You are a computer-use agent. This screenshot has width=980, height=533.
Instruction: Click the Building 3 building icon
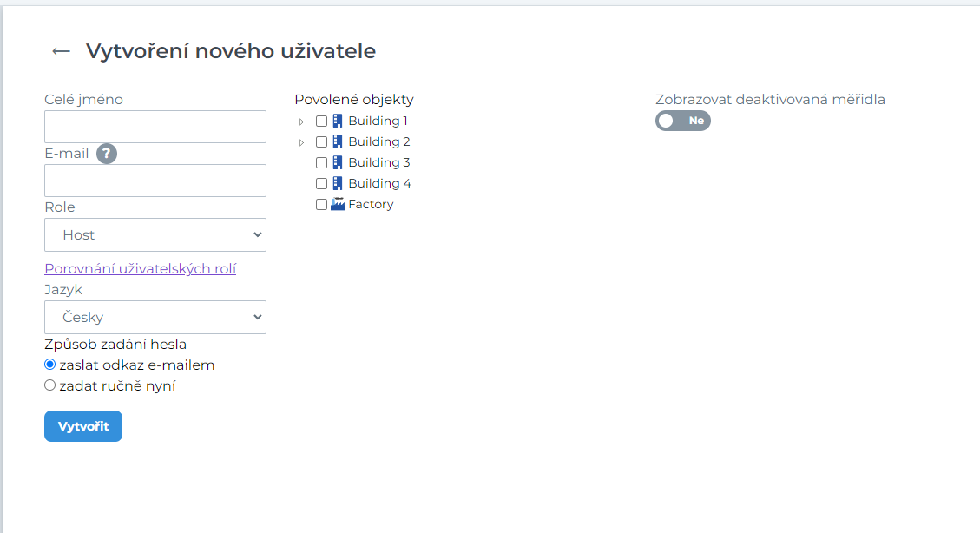(x=338, y=162)
